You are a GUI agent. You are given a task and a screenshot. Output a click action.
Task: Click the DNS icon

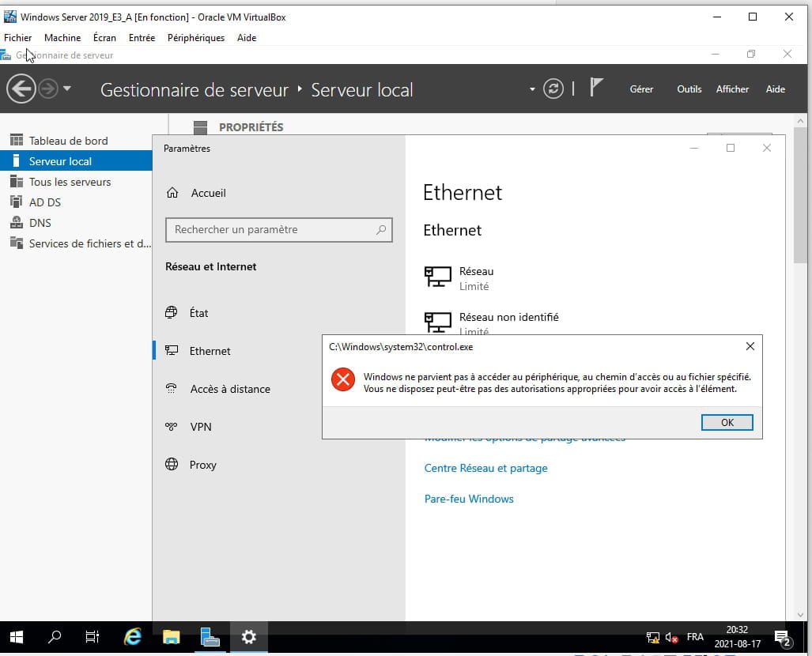pos(17,222)
